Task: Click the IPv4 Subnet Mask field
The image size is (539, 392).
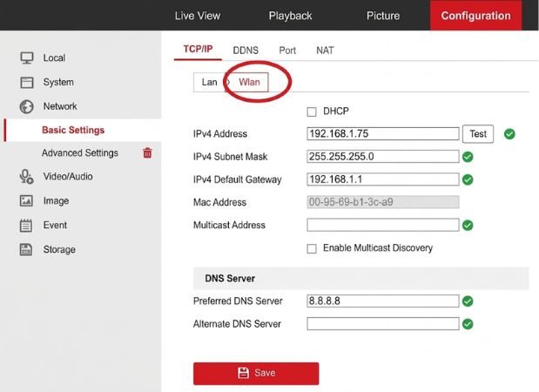Action: (x=383, y=157)
